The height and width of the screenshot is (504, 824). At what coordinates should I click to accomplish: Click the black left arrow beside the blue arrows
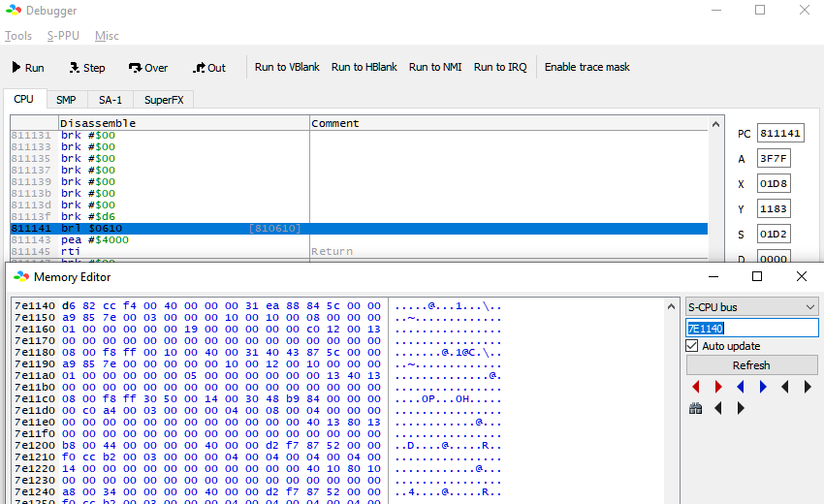(785, 388)
